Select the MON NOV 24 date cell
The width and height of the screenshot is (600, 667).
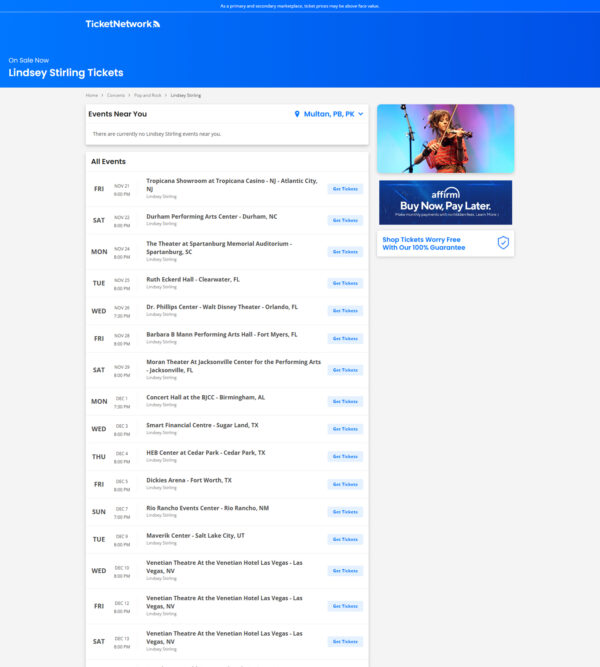point(111,252)
